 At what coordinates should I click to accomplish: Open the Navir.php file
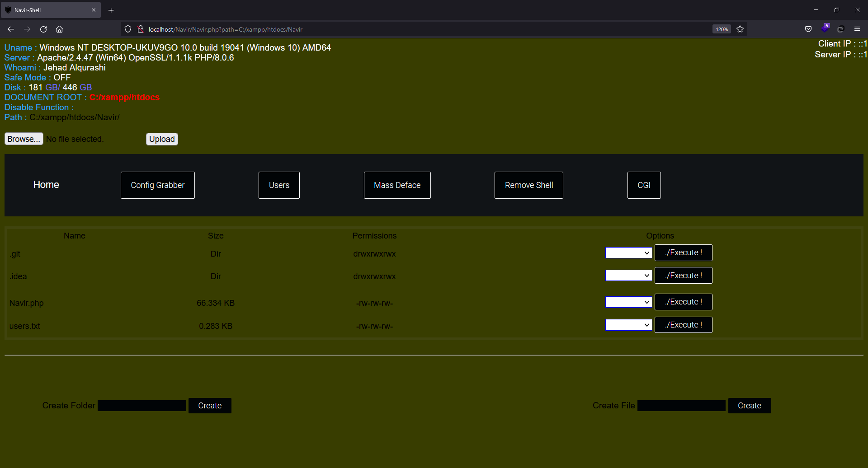[27, 303]
